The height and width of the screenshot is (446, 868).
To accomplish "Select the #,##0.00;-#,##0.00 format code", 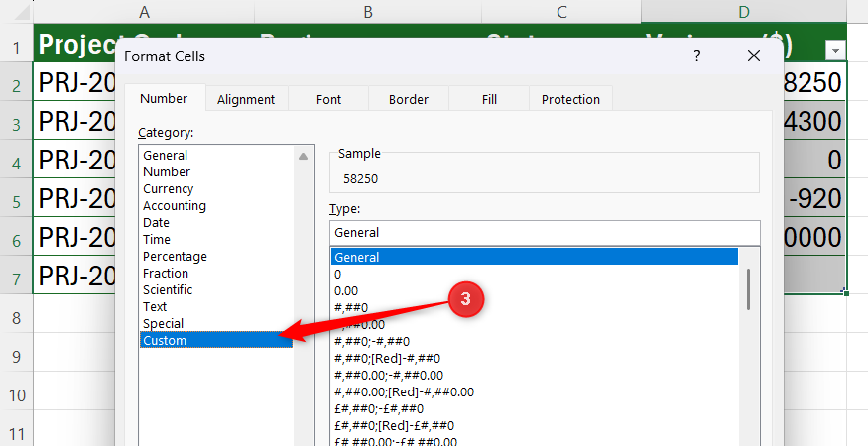I will tap(535, 376).
